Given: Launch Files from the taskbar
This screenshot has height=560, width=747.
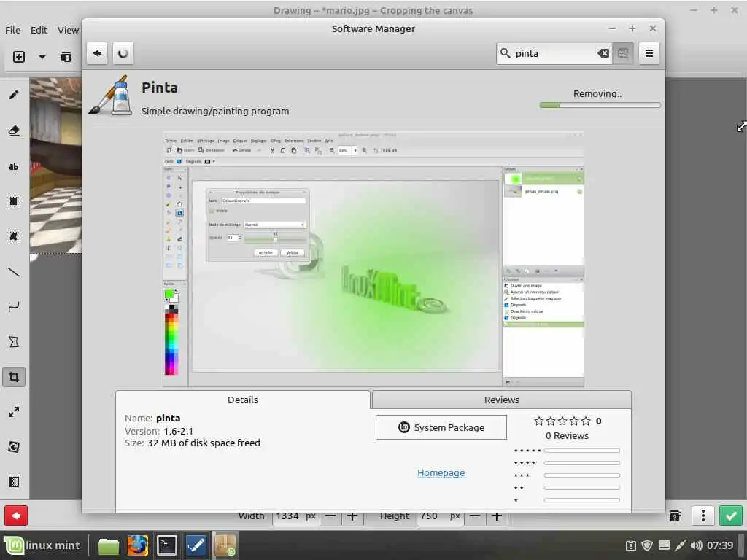Looking at the screenshot, I should (x=109, y=545).
